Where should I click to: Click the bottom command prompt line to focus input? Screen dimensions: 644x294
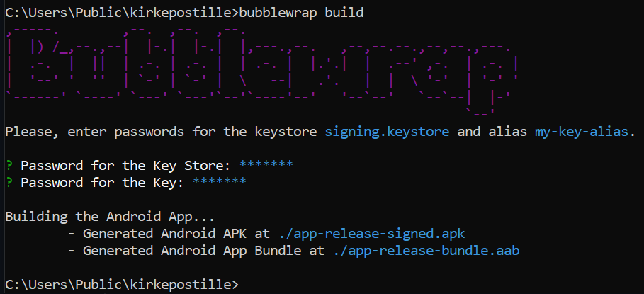point(122,284)
